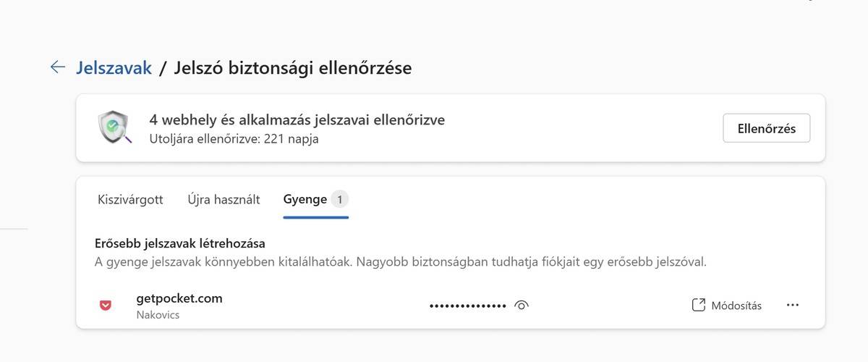Screen dimensions: 868x362
Task: Click the shield with magnifier icon
Action: click(114, 127)
